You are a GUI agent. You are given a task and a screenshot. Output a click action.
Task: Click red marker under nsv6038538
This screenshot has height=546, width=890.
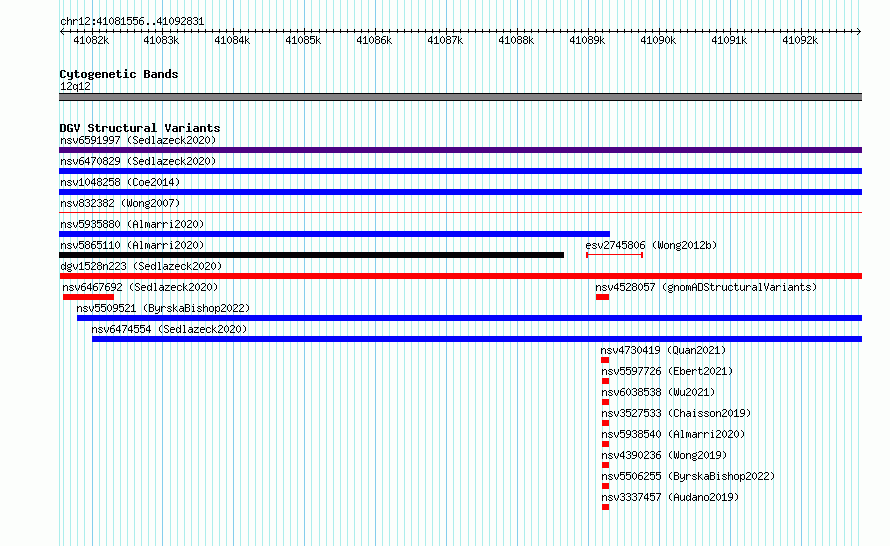pos(606,402)
